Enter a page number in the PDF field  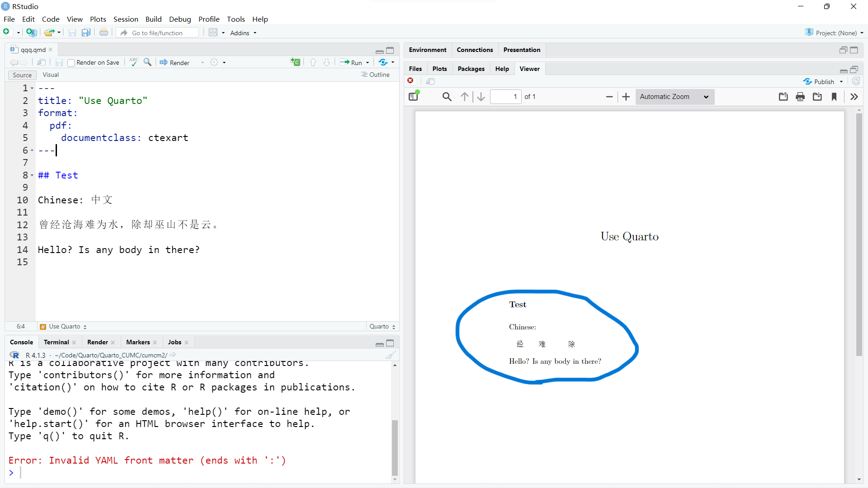point(505,96)
